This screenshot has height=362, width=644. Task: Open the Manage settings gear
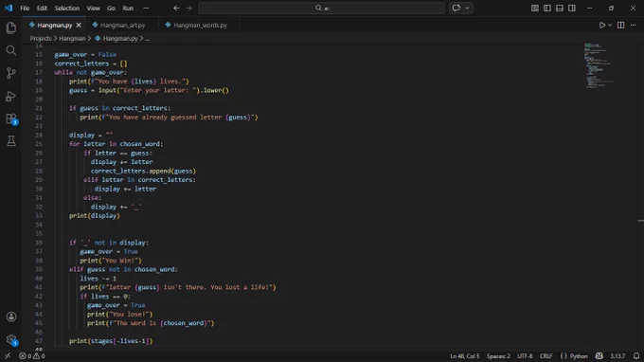coord(11,340)
